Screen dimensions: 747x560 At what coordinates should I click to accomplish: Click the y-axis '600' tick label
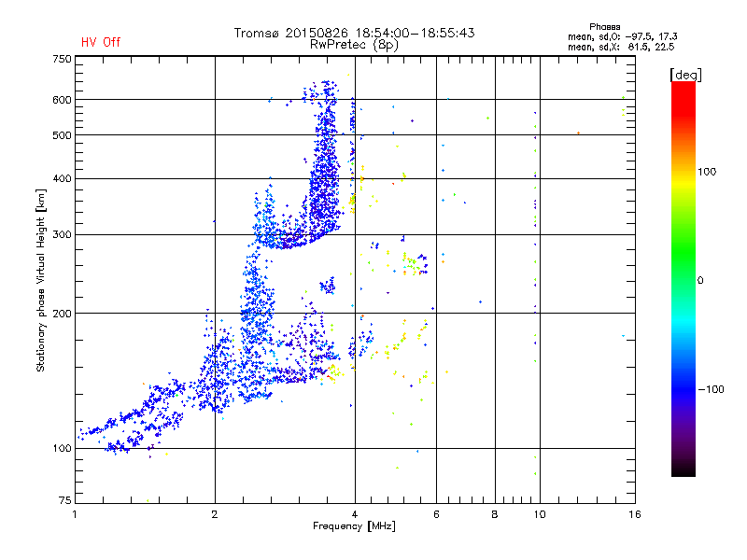tap(62, 100)
